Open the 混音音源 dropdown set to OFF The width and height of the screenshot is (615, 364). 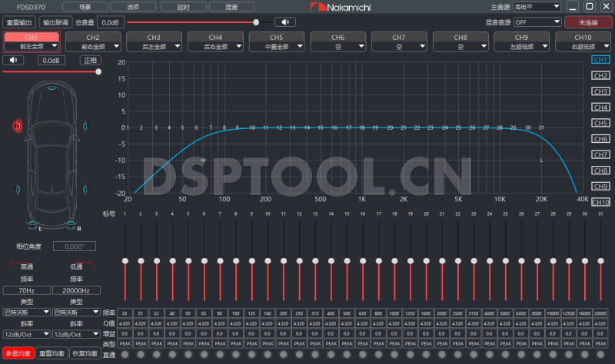coord(526,22)
